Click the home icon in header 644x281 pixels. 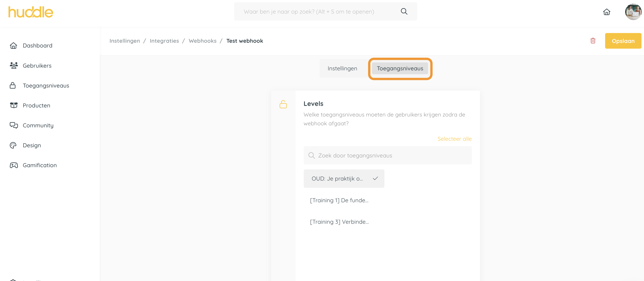[606, 12]
